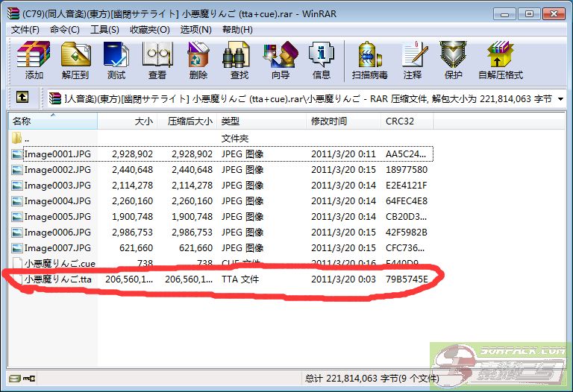Click the TTA 文件 type cell
Screen dimensions: 573x392
[x=240, y=279]
